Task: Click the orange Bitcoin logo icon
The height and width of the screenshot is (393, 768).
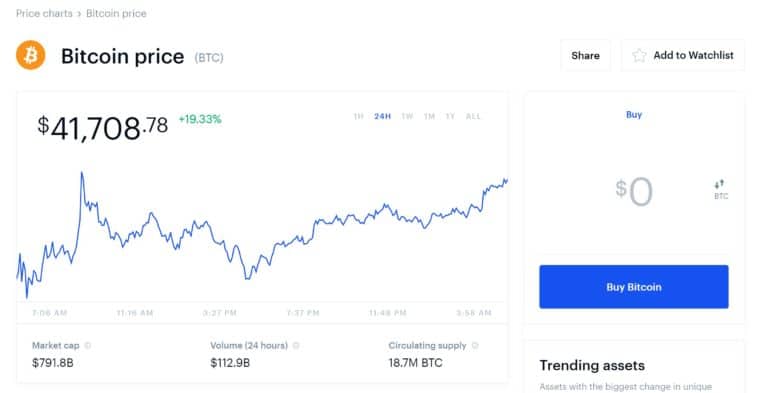Action: [x=30, y=55]
